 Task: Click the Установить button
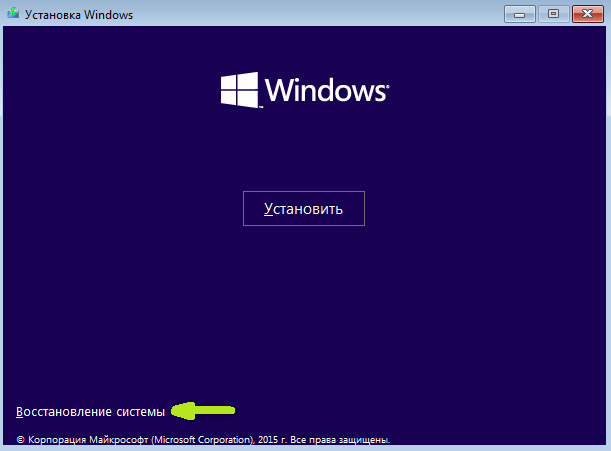[304, 209]
